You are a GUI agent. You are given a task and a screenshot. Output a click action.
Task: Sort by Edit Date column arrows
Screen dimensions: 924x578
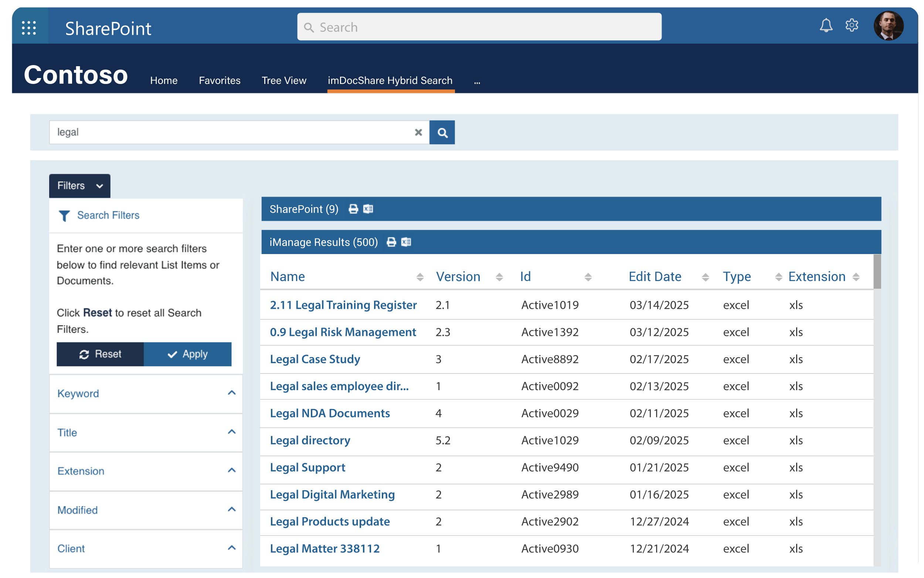click(705, 277)
